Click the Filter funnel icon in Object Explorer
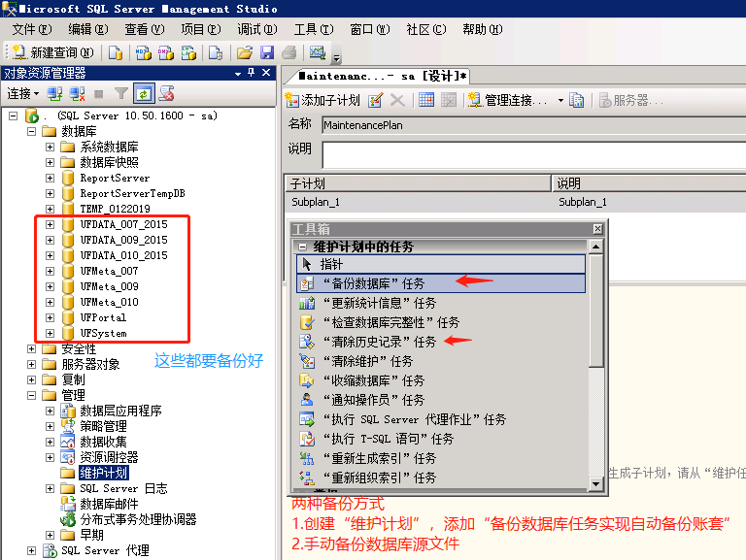 [121, 93]
